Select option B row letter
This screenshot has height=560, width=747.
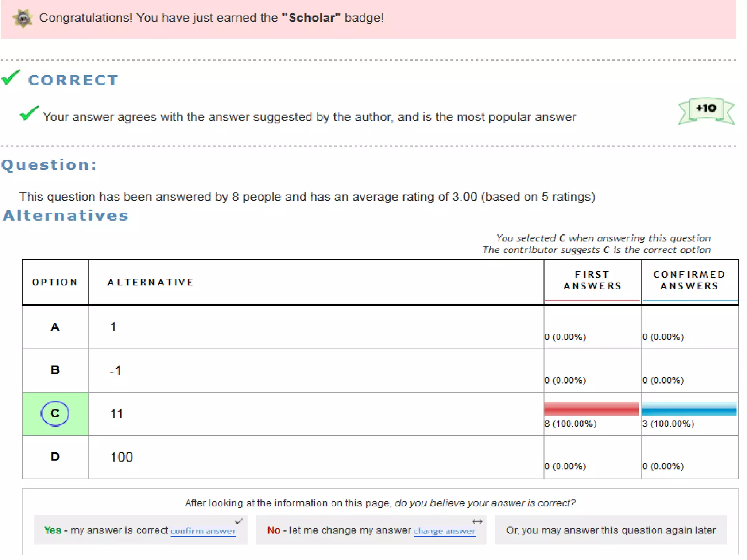point(55,370)
